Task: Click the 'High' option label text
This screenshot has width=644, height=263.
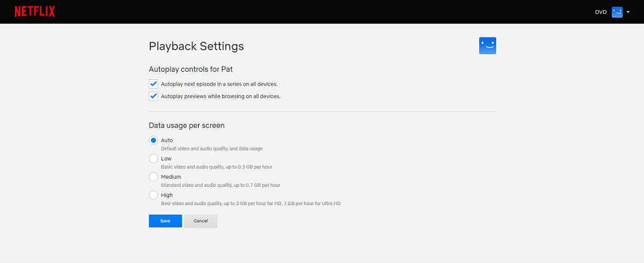Action: tap(167, 195)
